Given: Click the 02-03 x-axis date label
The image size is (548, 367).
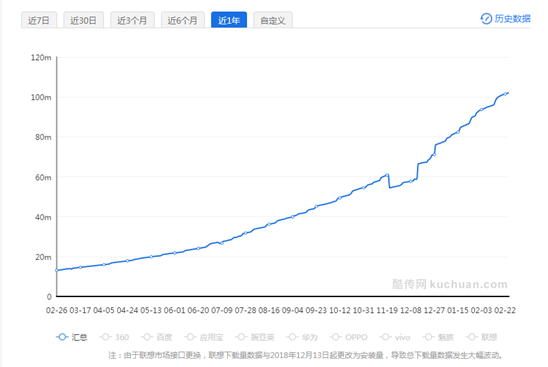Looking at the screenshot, I should [x=481, y=310].
